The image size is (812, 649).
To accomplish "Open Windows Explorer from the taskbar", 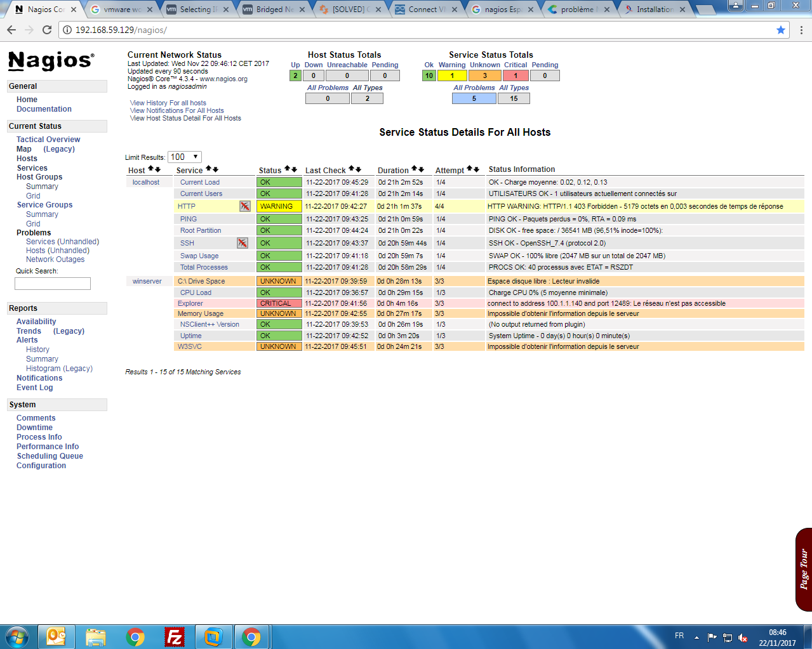I will pyautogui.click(x=96, y=636).
